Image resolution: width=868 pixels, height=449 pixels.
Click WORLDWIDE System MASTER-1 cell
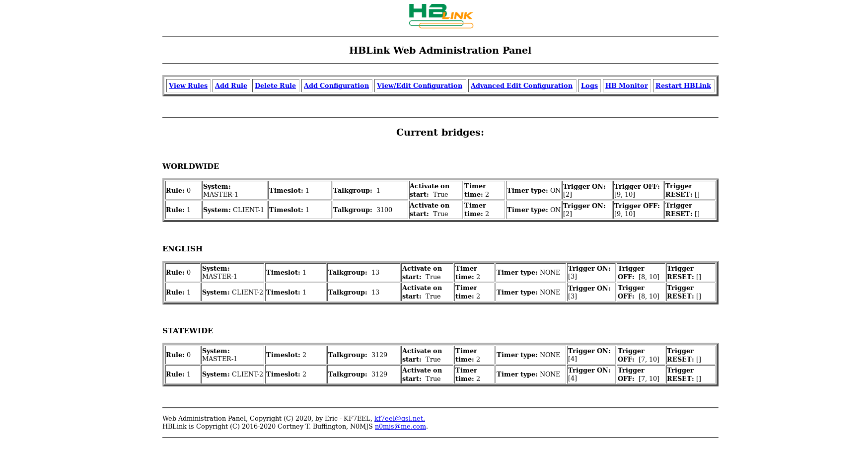coord(235,190)
